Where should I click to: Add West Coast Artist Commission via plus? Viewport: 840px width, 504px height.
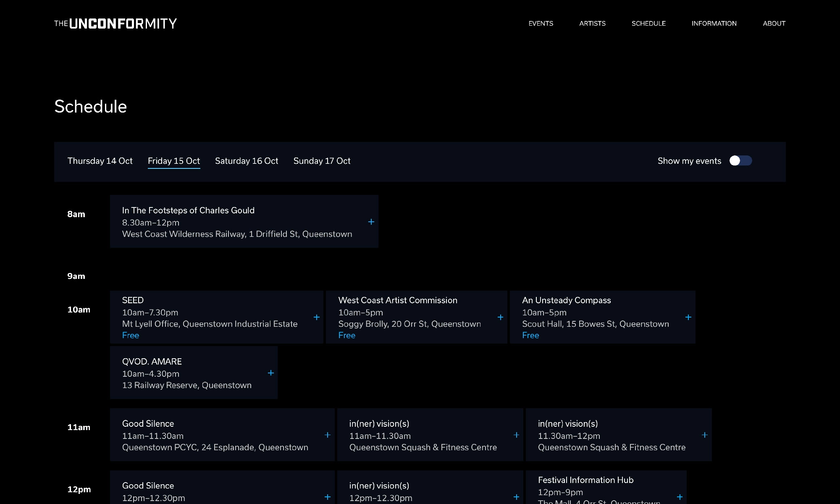tap(500, 318)
